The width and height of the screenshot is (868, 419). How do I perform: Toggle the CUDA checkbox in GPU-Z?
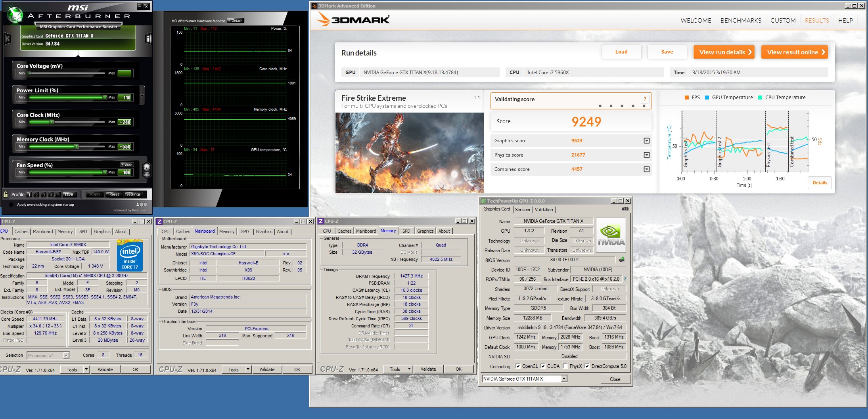coord(543,366)
